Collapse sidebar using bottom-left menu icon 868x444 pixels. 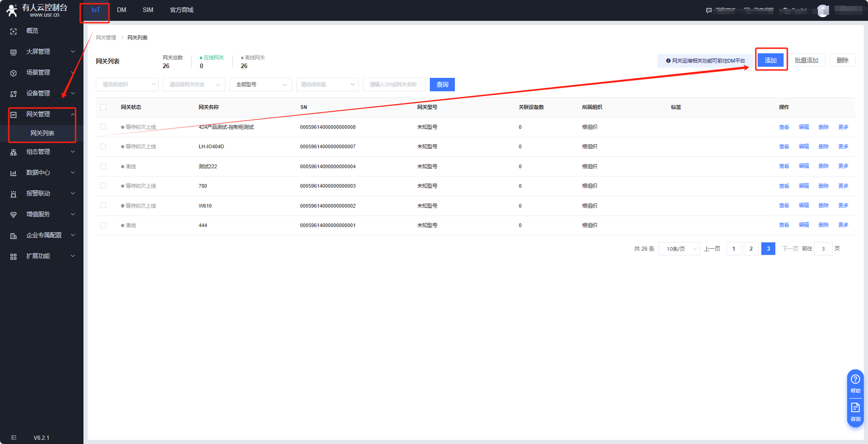[13, 438]
